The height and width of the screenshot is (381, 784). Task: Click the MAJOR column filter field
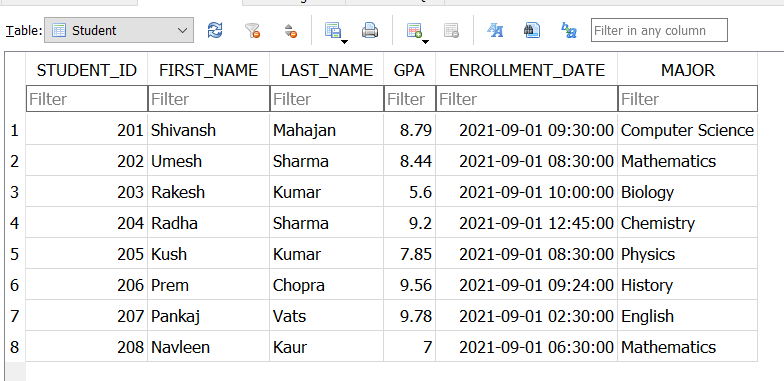688,99
